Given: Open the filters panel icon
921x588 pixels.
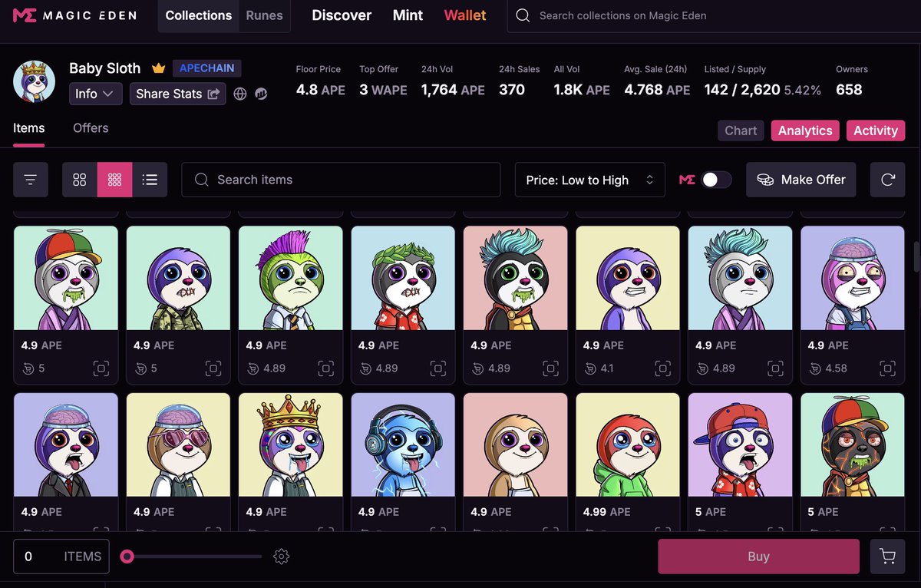Looking at the screenshot, I should [x=31, y=180].
